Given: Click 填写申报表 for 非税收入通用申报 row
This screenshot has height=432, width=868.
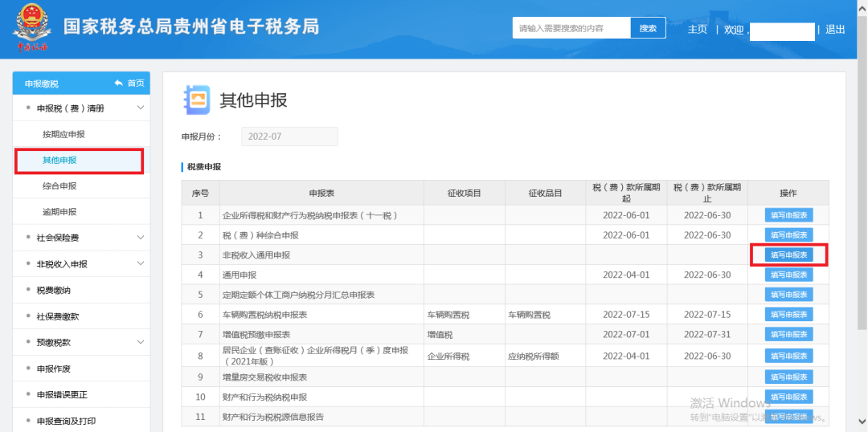Looking at the screenshot, I should coord(789,255).
